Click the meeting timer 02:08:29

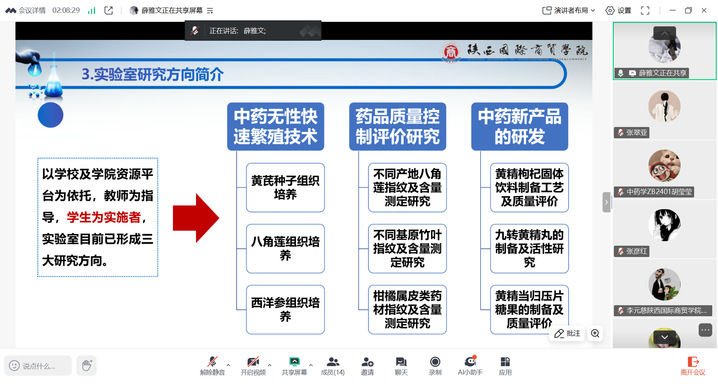66,10
